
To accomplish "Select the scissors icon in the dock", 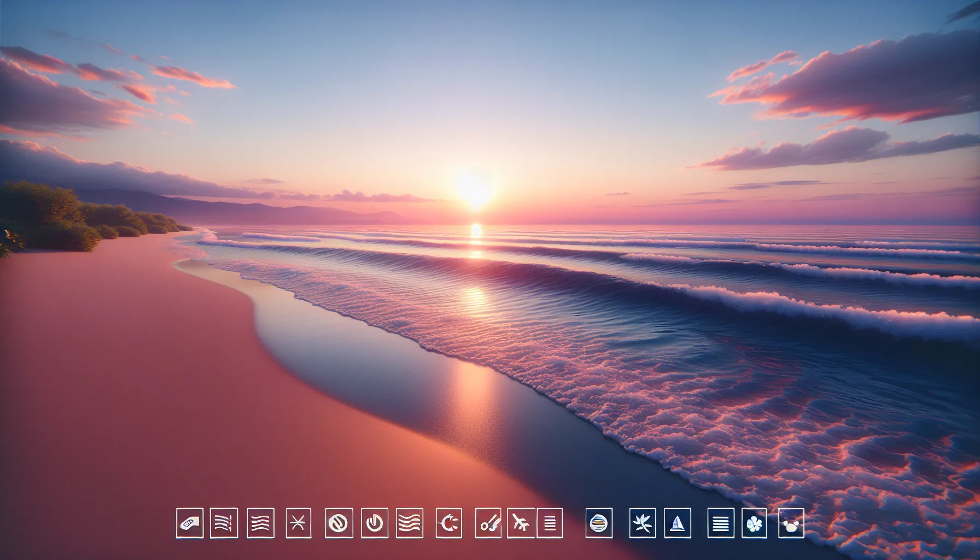I will click(x=488, y=524).
